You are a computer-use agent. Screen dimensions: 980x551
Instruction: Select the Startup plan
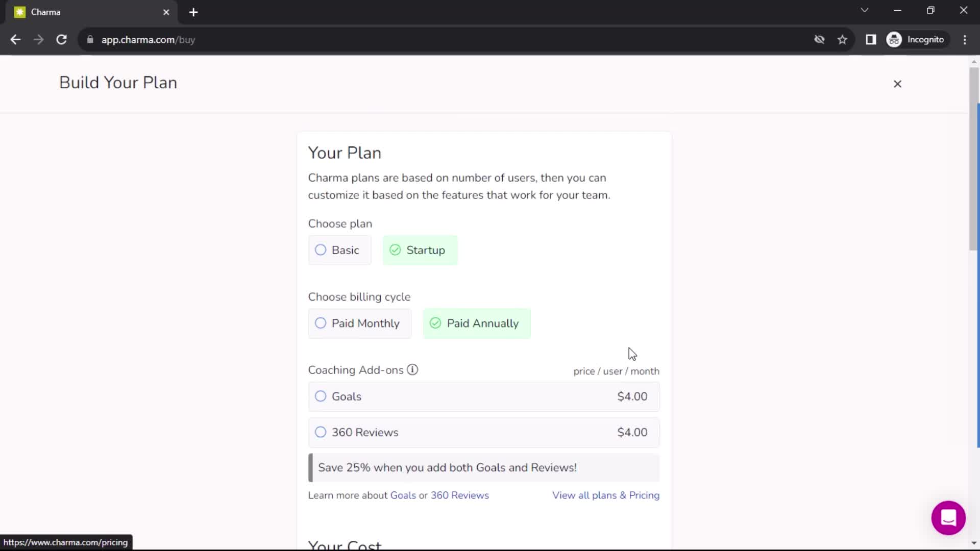pos(420,250)
